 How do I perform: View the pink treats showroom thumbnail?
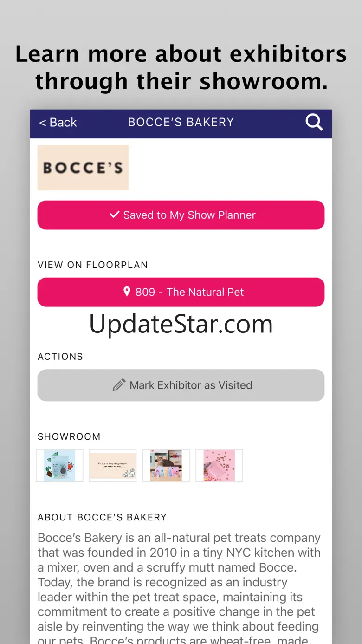coord(219,466)
